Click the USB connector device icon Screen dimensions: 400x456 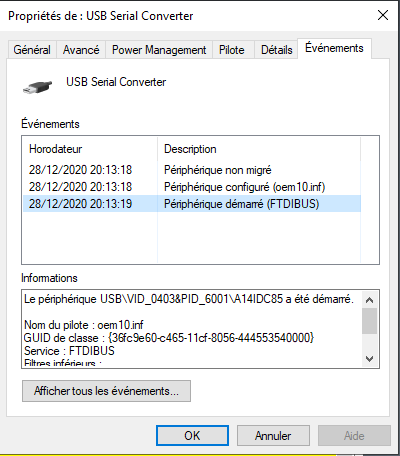38,87
